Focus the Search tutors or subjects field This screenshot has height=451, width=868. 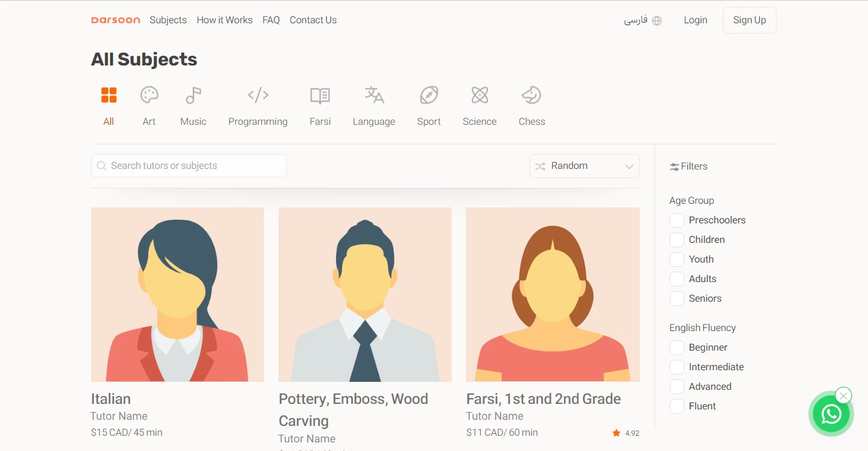click(x=189, y=166)
